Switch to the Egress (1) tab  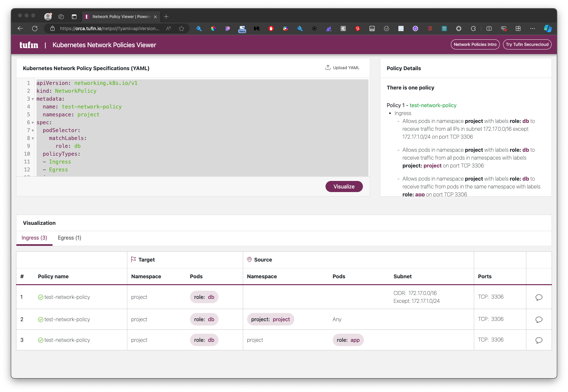pyautogui.click(x=69, y=238)
